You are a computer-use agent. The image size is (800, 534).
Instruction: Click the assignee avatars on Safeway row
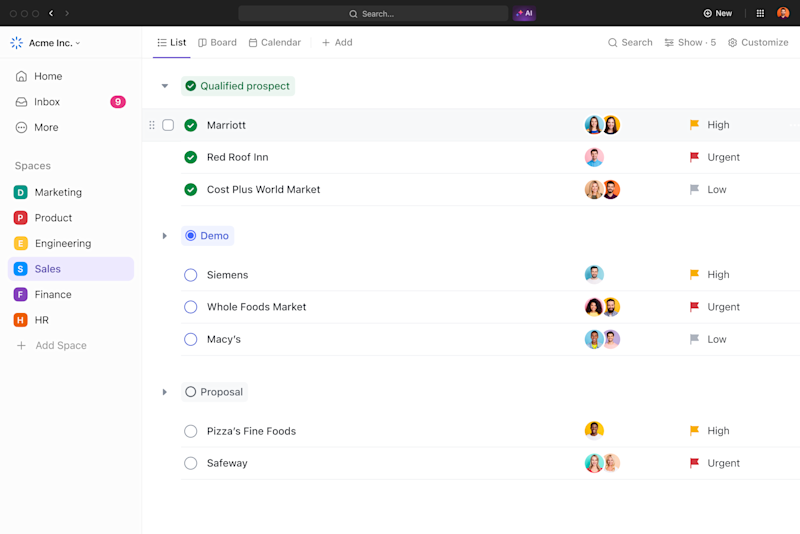[602, 463]
